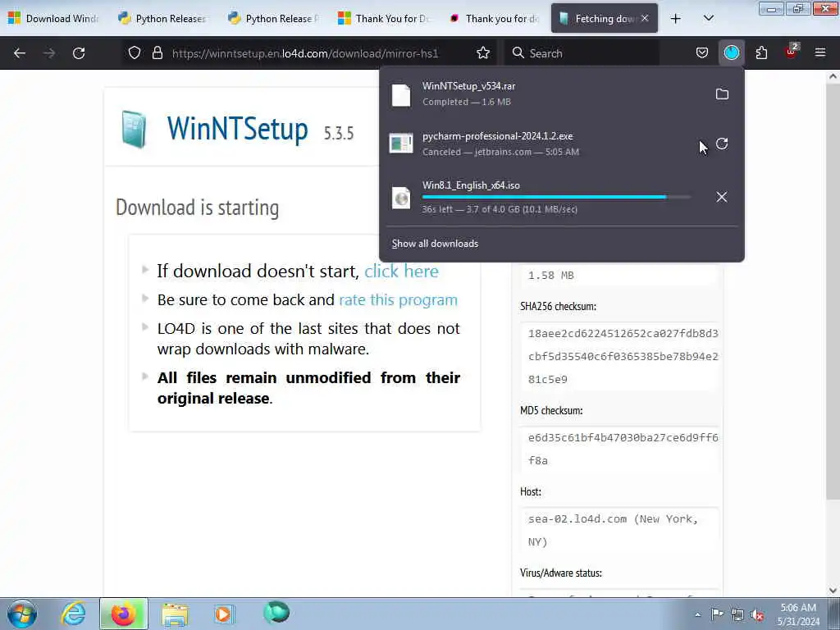Select the 1.58 MB file size value
Viewport: 840px width, 630px height.
pyautogui.click(x=550, y=276)
